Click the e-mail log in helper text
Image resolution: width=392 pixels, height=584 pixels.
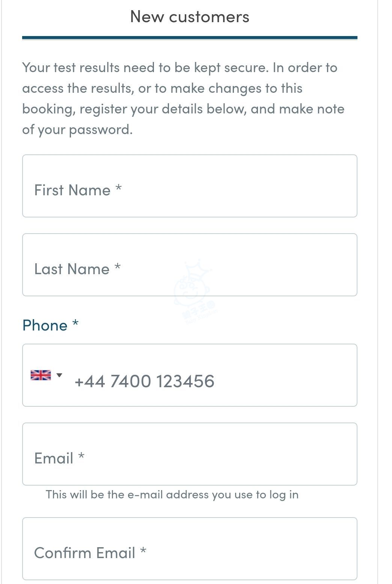pyautogui.click(x=172, y=495)
